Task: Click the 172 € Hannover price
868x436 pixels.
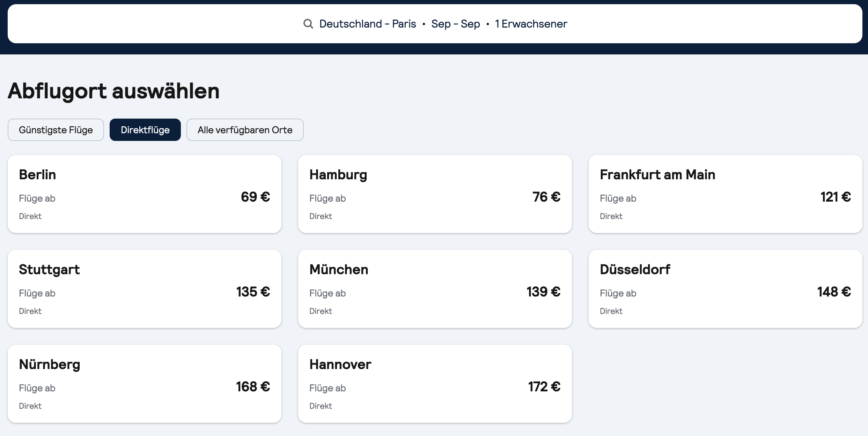Action: click(544, 387)
